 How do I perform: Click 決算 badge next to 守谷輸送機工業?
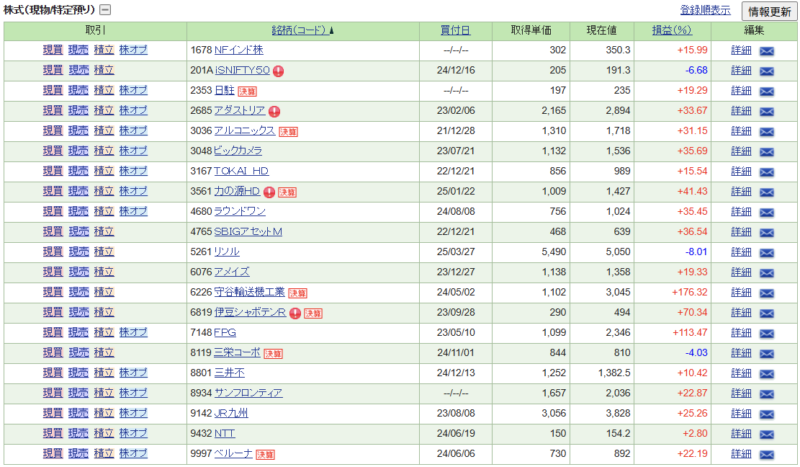297,293
